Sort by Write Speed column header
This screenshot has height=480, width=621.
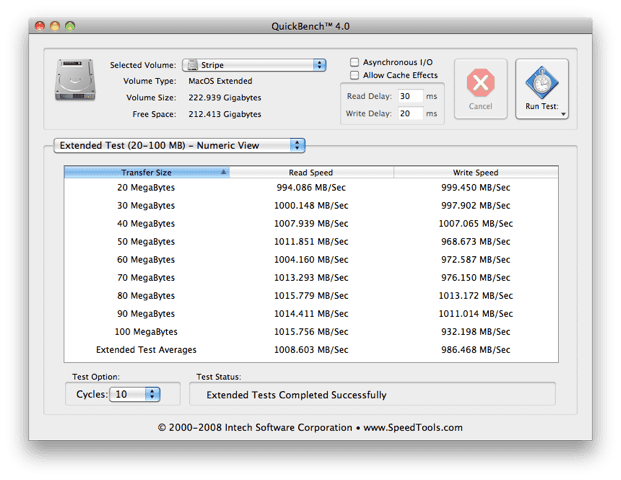475,172
